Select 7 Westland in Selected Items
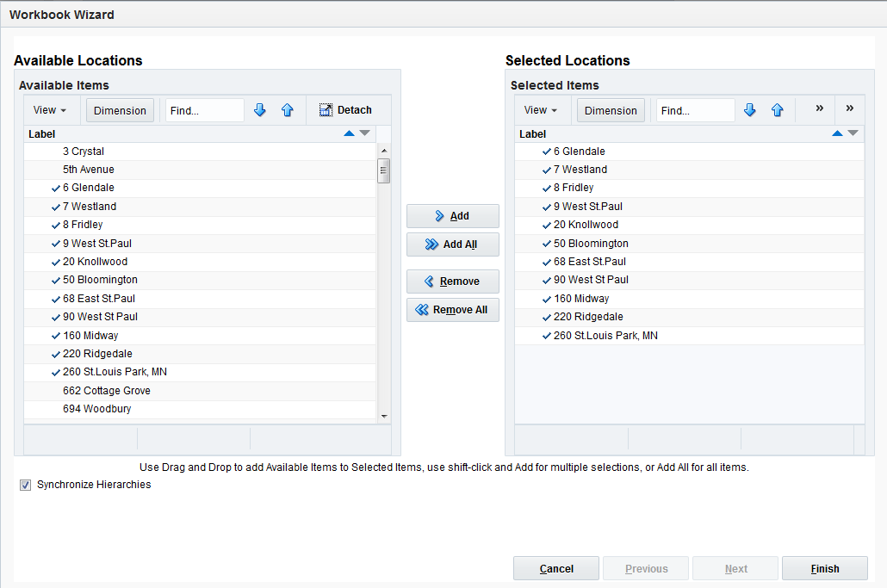Viewport: 887px width, 588px height. tap(690, 170)
